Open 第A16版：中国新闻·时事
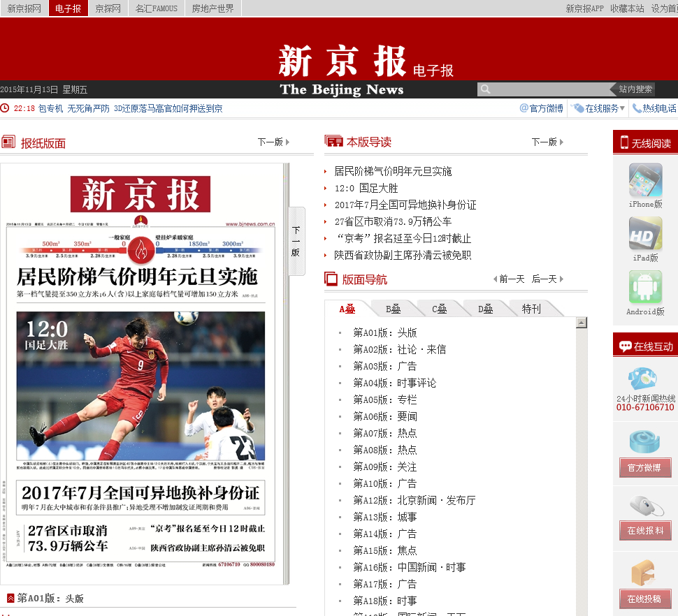Screen dimensions: 678x616 pyautogui.click(x=410, y=568)
